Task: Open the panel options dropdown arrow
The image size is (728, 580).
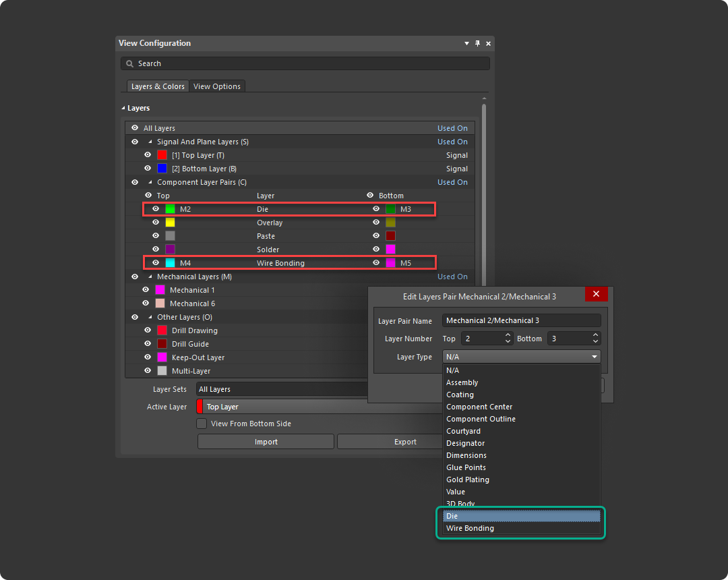Action: coord(466,43)
